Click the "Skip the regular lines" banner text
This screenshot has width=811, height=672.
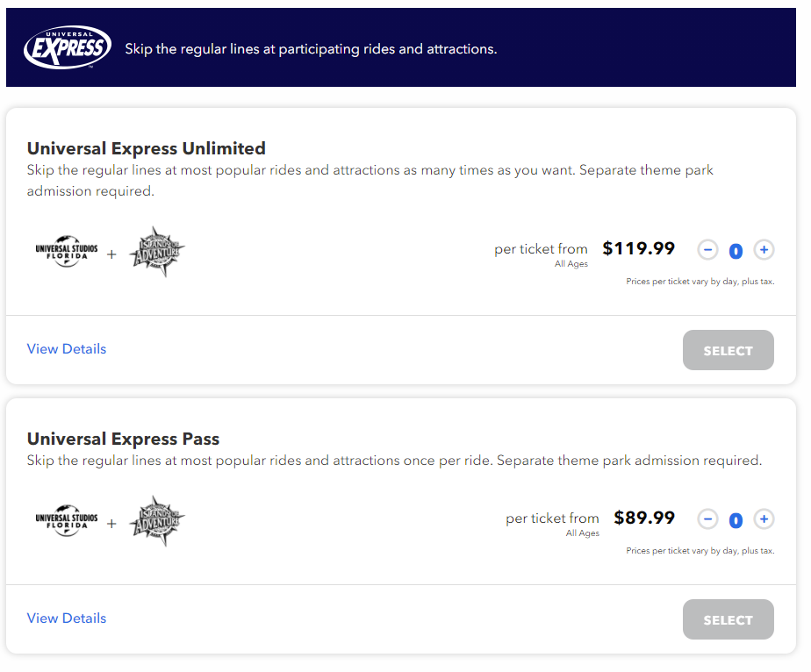coord(311,49)
